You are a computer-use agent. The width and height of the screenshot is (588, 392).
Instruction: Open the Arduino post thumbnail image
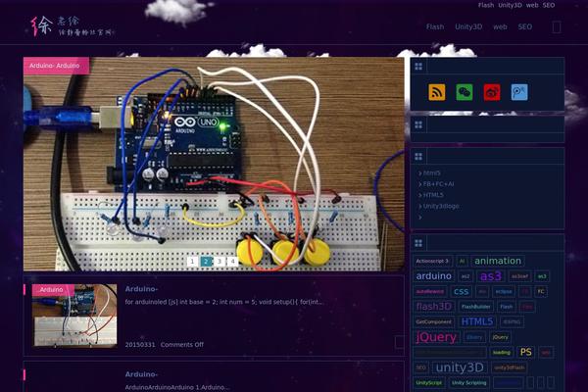coord(74,316)
